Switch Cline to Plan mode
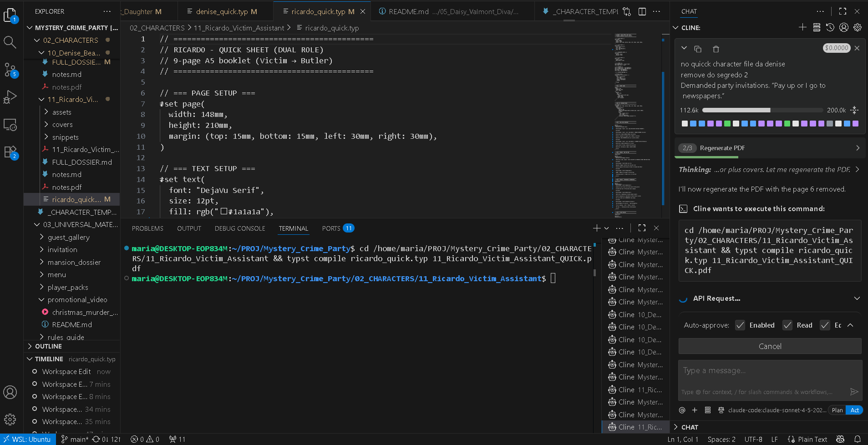Screen dimensions: 868x445 (x=837, y=410)
